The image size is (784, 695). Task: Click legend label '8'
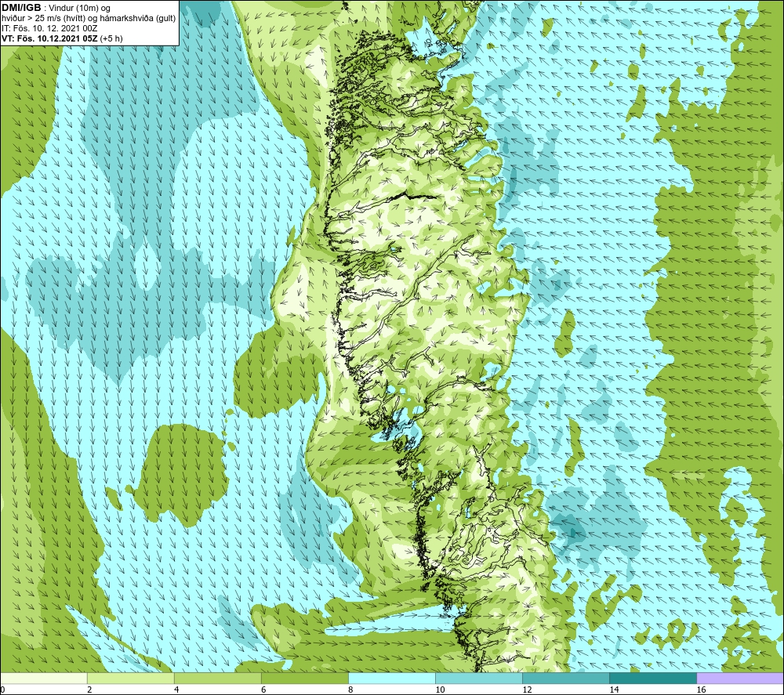tap(350, 690)
